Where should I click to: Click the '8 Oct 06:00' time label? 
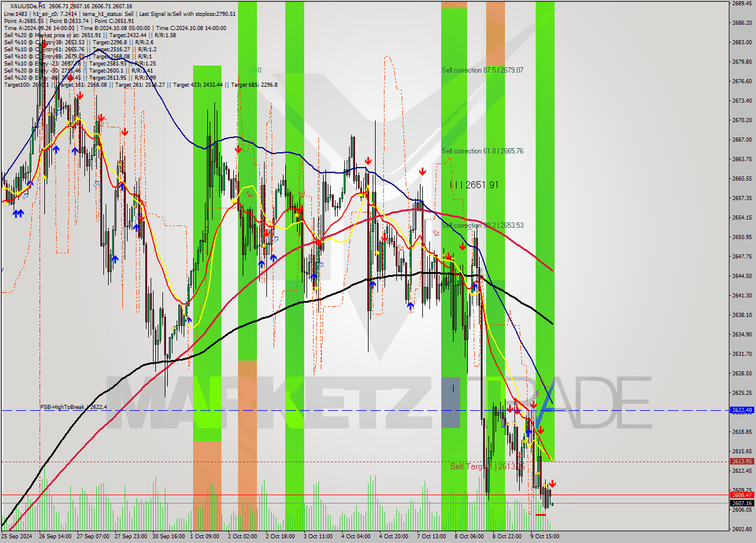coord(471,537)
